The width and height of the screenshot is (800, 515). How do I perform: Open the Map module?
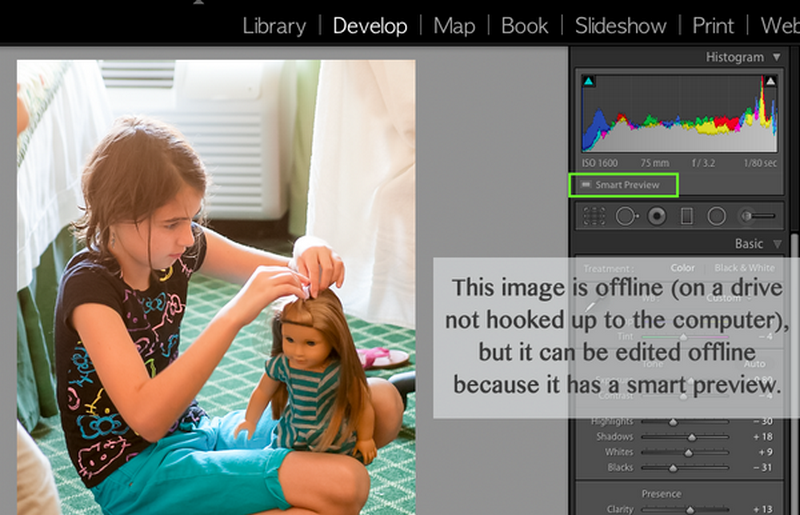(x=454, y=26)
